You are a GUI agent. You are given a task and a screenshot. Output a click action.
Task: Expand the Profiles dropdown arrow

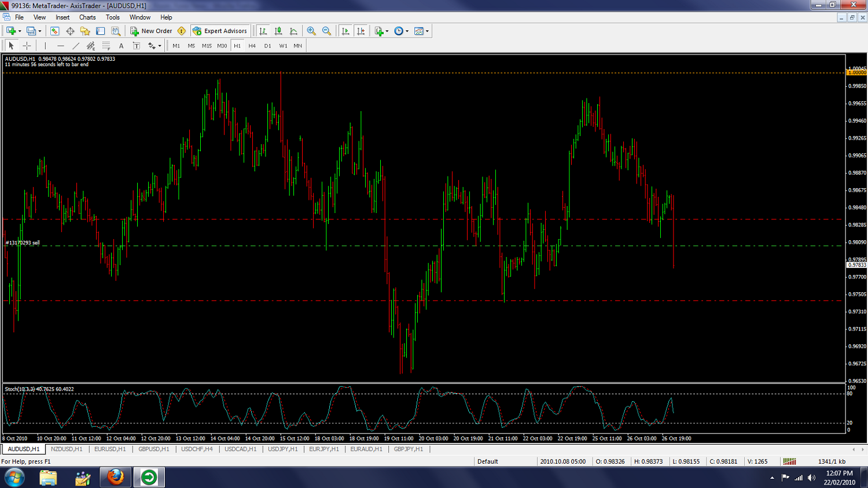coord(40,31)
